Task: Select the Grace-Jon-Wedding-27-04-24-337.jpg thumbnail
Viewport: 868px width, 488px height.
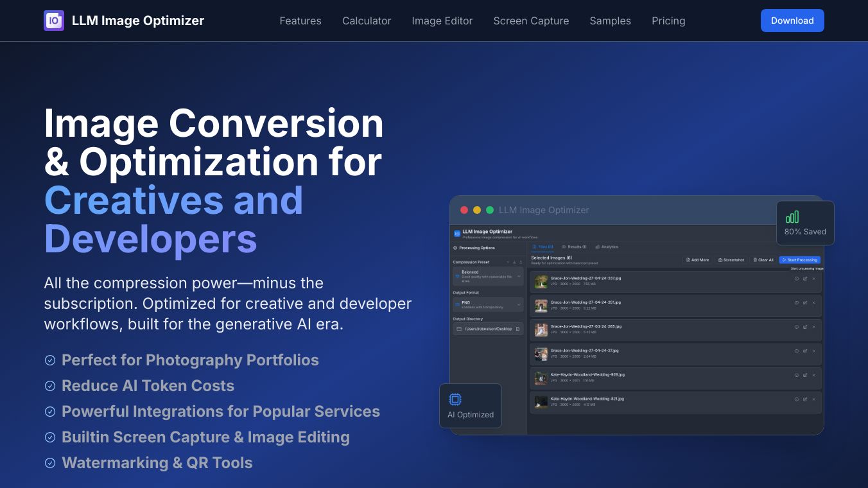Action: 541,282
